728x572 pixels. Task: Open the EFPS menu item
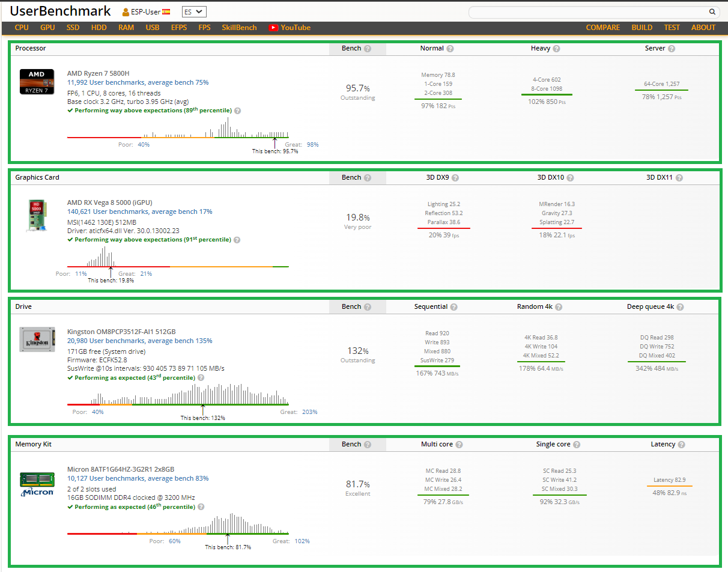pyautogui.click(x=179, y=28)
